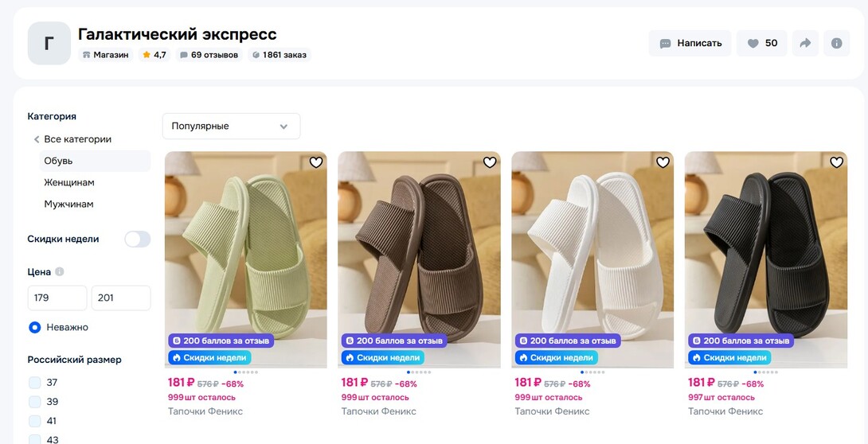Click the minimum price field 179
The width and height of the screenshot is (868, 444).
[57, 298]
